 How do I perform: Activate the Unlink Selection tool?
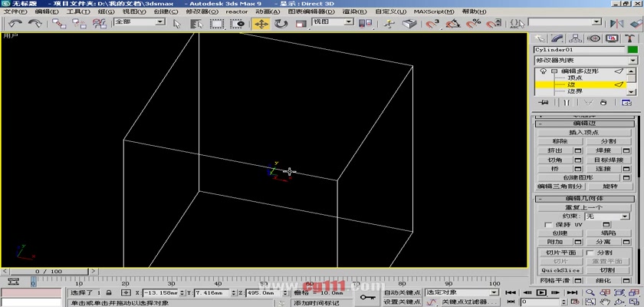[x=79, y=24]
